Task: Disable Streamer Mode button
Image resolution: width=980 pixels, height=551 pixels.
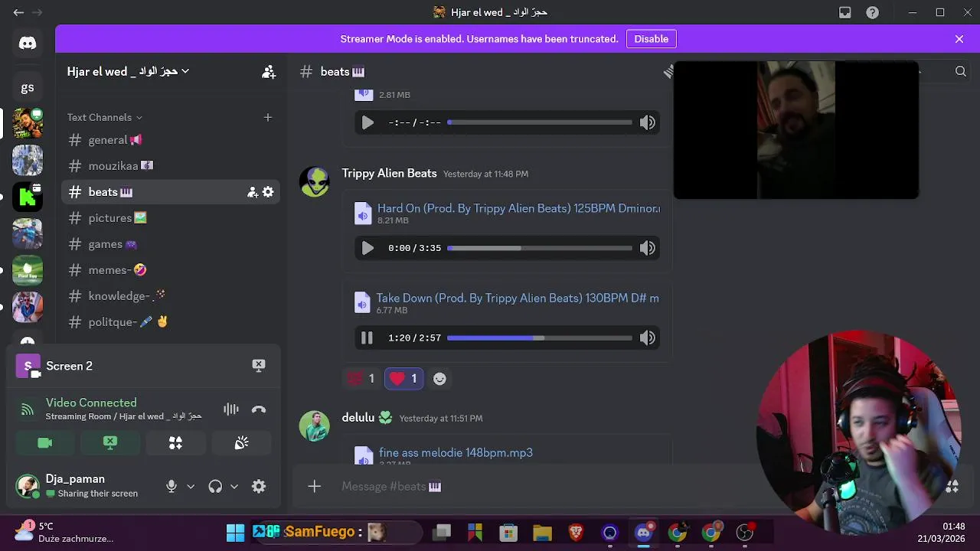Action: 651,39
